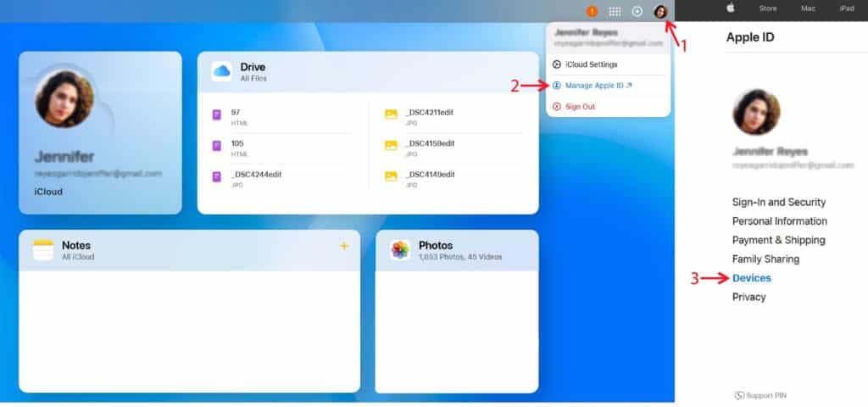Open the Notes All iCloud header
This screenshot has height=407, width=868.
pos(189,250)
